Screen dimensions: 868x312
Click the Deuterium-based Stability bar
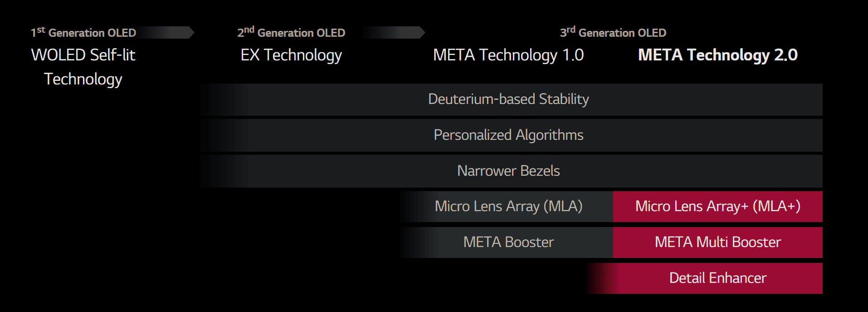click(x=512, y=99)
